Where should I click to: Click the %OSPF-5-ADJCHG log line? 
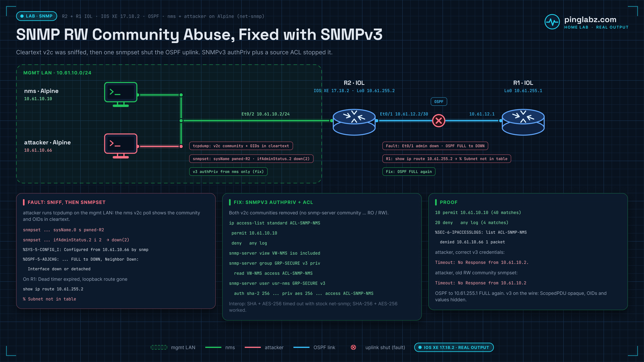pos(81,259)
